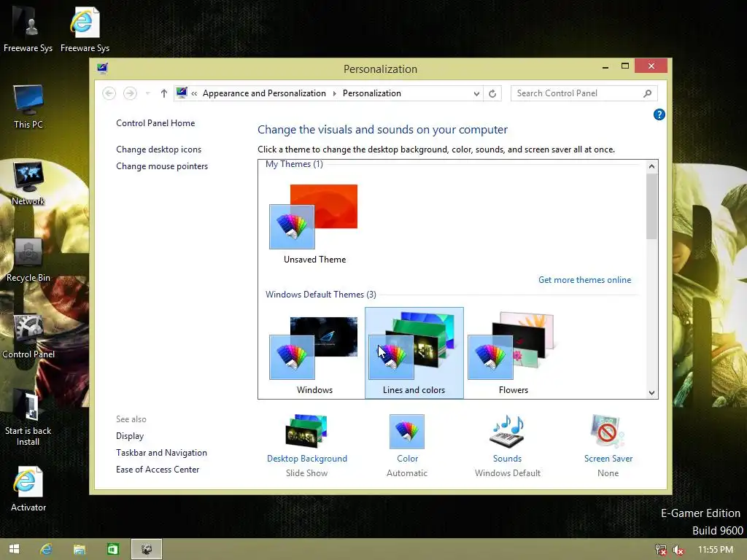Open the Screen Saver settings icon

(x=608, y=432)
